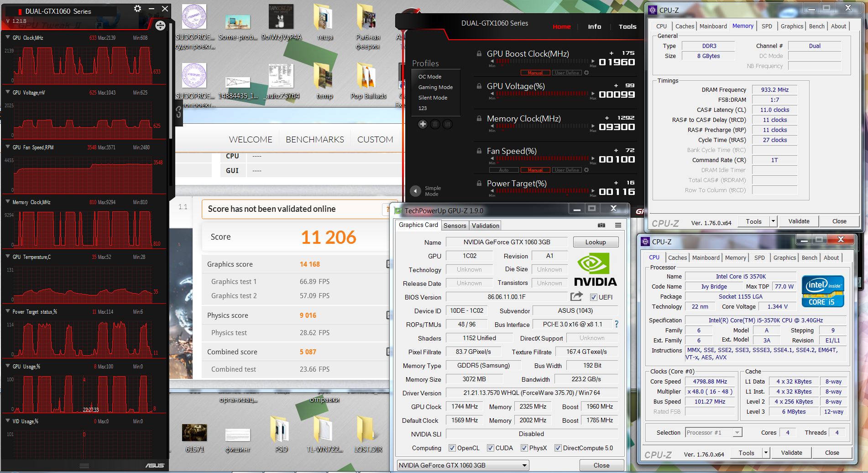Click the right arrow on GPU Boost Clock slider

[593, 61]
